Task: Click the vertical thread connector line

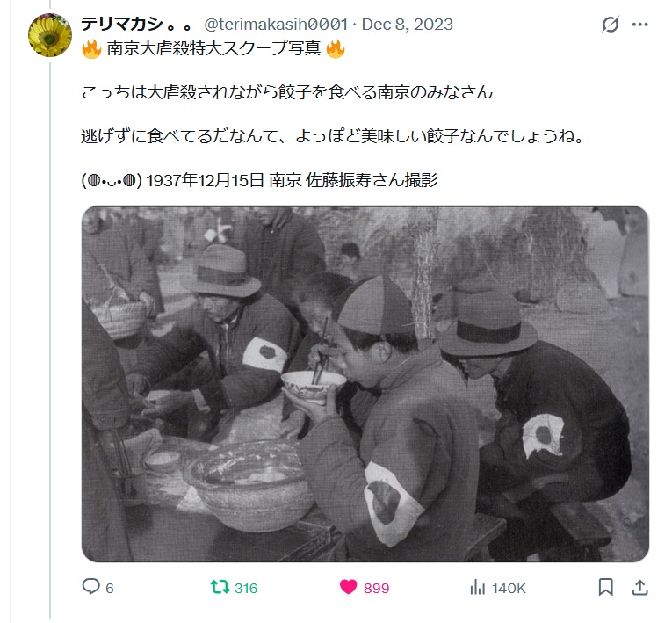Action: coord(50,338)
